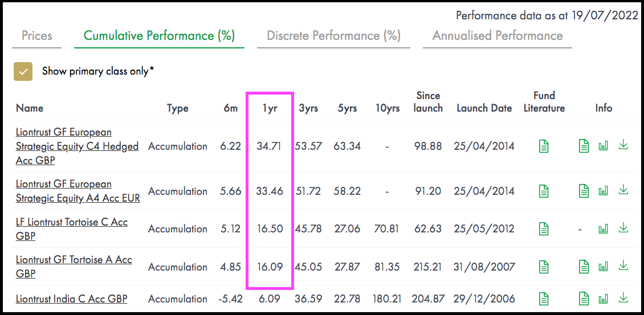Click the Launch Date column header
This screenshot has height=315, width=644.
tap(484, 108)
